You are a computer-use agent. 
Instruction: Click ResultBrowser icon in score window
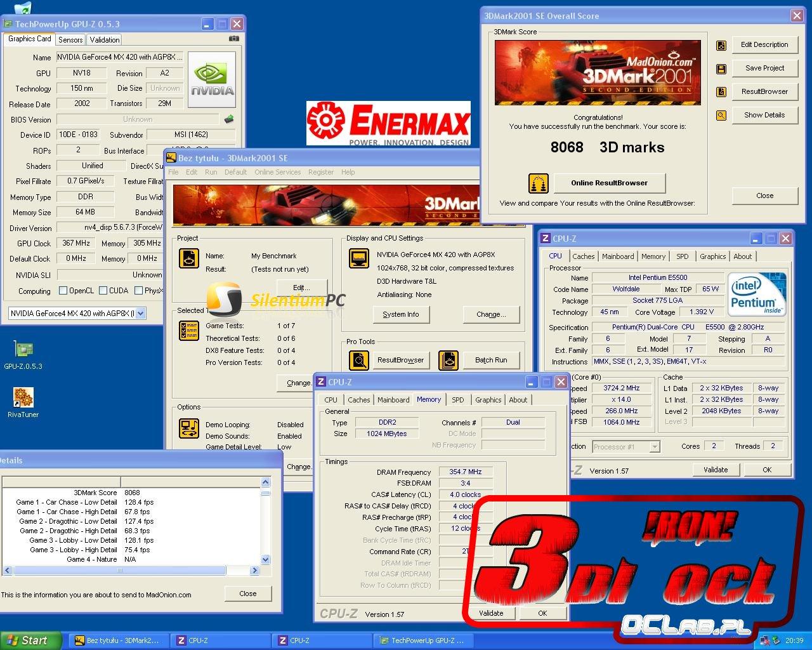point(721,92)
